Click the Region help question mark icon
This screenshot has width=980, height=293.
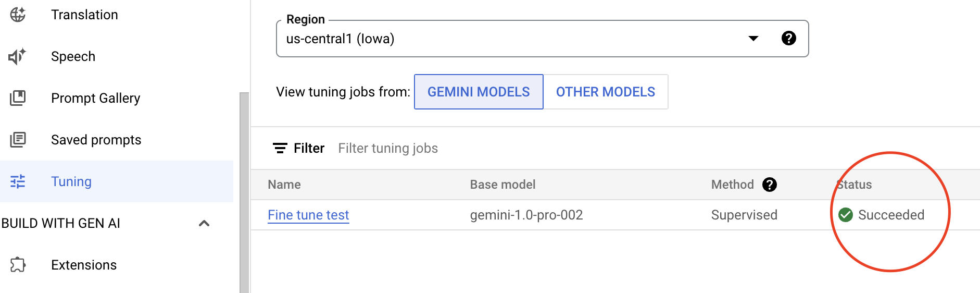tap(789, 38)
